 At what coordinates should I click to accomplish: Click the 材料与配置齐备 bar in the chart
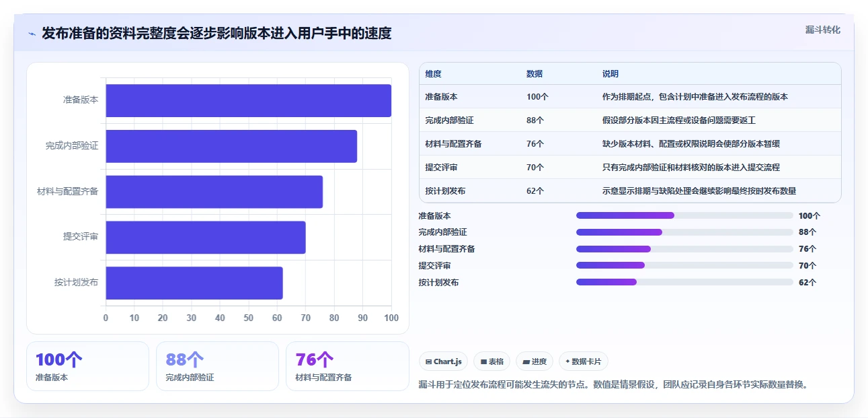(x=214, y=192)
